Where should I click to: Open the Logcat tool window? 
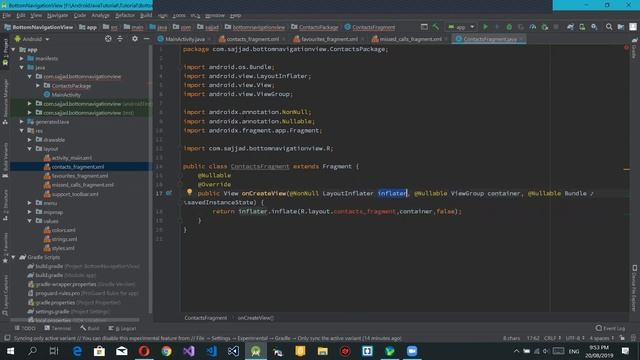122,328
